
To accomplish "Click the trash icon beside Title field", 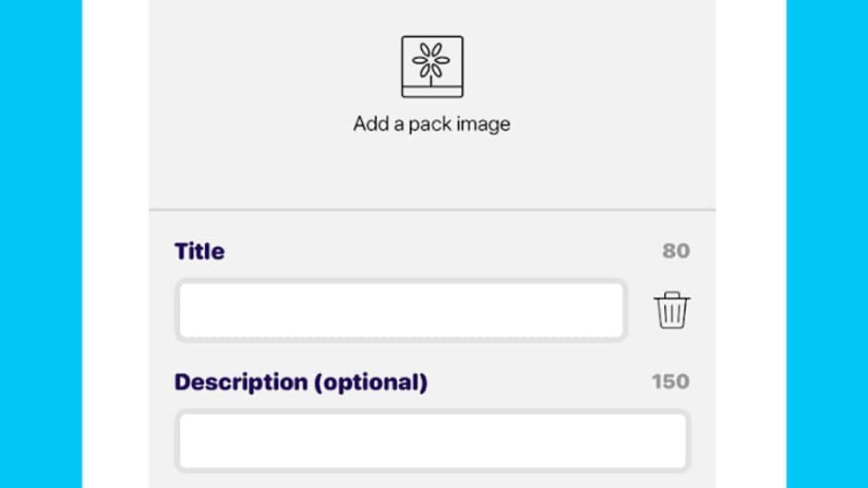I will click(672, 311).
